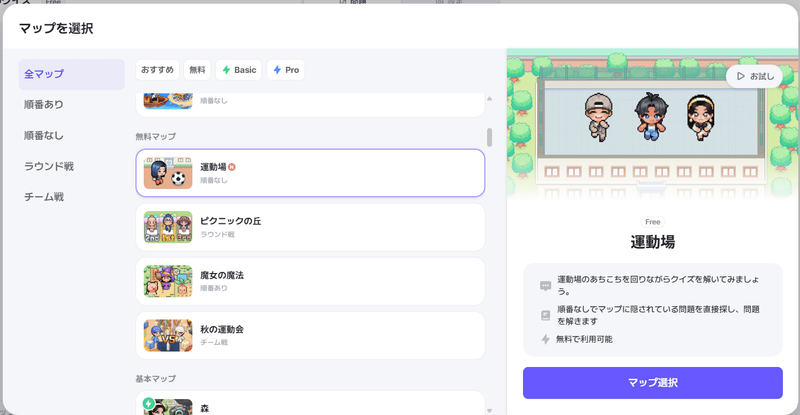Viewport: 800px width, 415px height.
Task: Click the ラウンド戦 label under ピクニックの丘
Action: pos(217,234)
